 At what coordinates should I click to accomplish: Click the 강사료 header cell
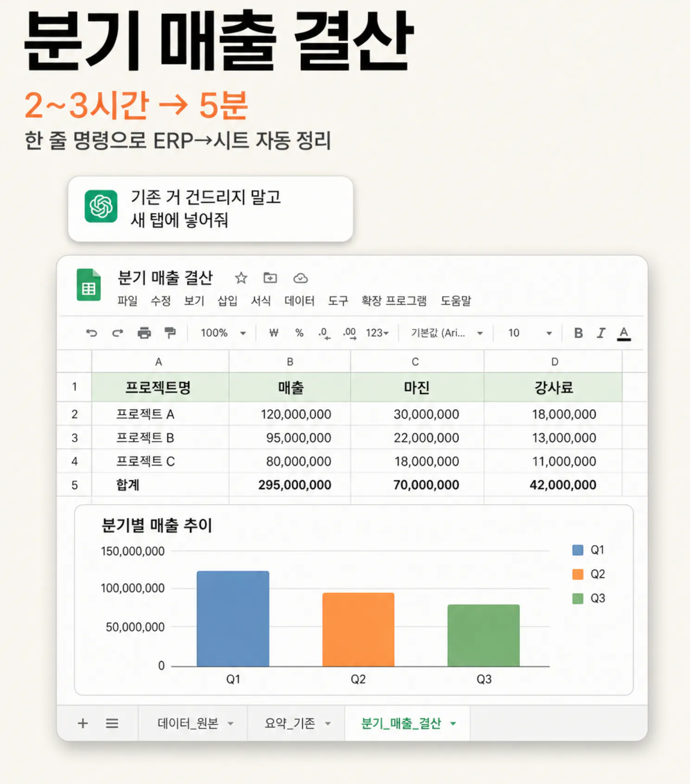click(x=553, y=387)
